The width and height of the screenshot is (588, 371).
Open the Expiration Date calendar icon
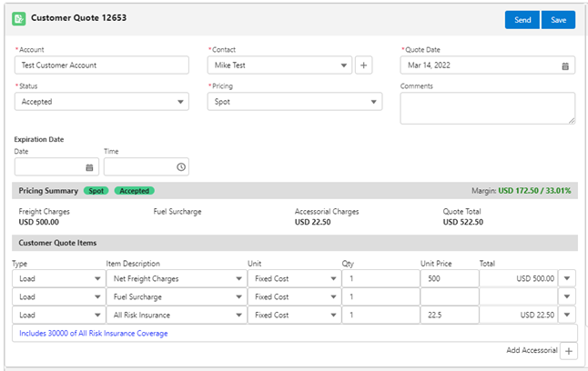pos(89,167)
